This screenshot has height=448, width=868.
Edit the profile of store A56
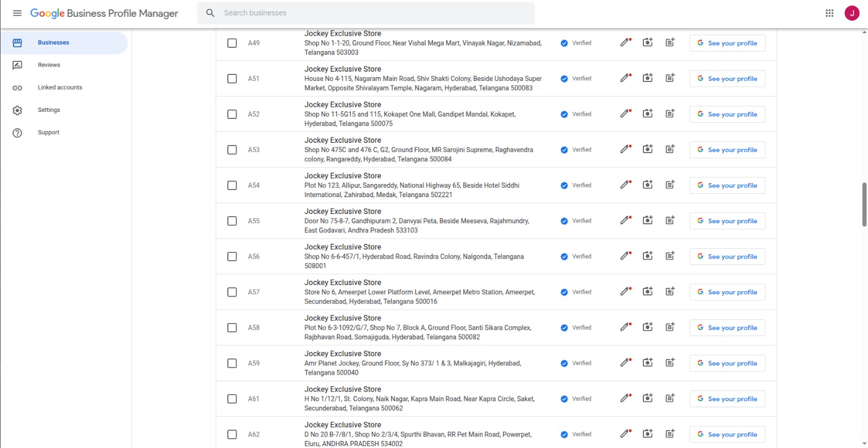point(626,256)
